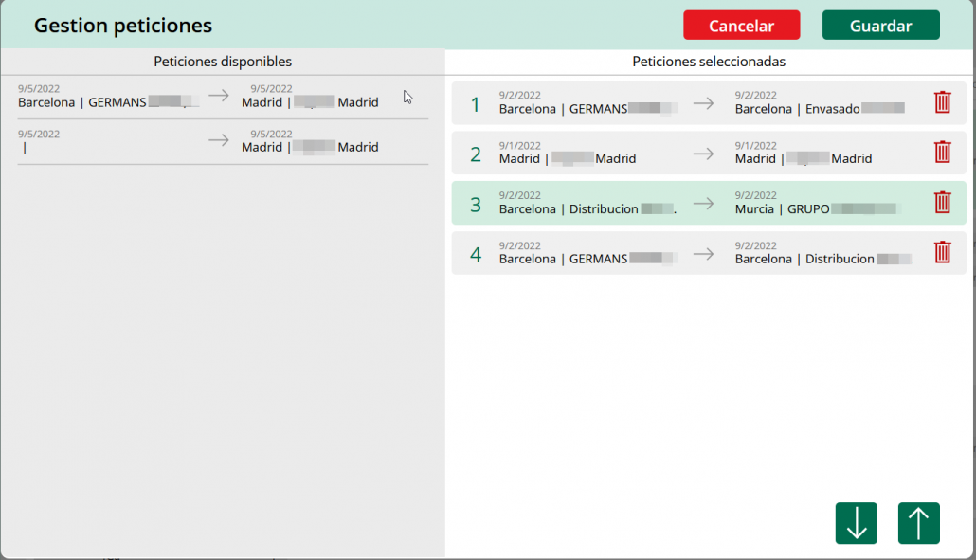Click the Peticiones disponibles header

[x=223, y=62]
